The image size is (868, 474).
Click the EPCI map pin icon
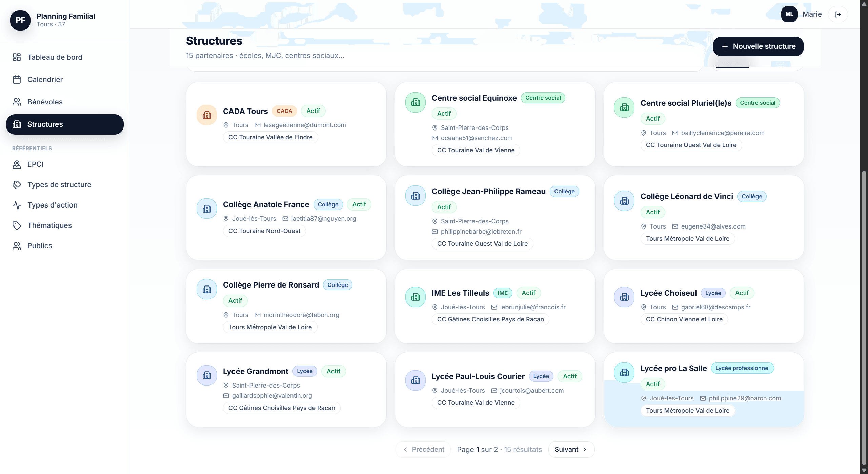pos(17,164)
